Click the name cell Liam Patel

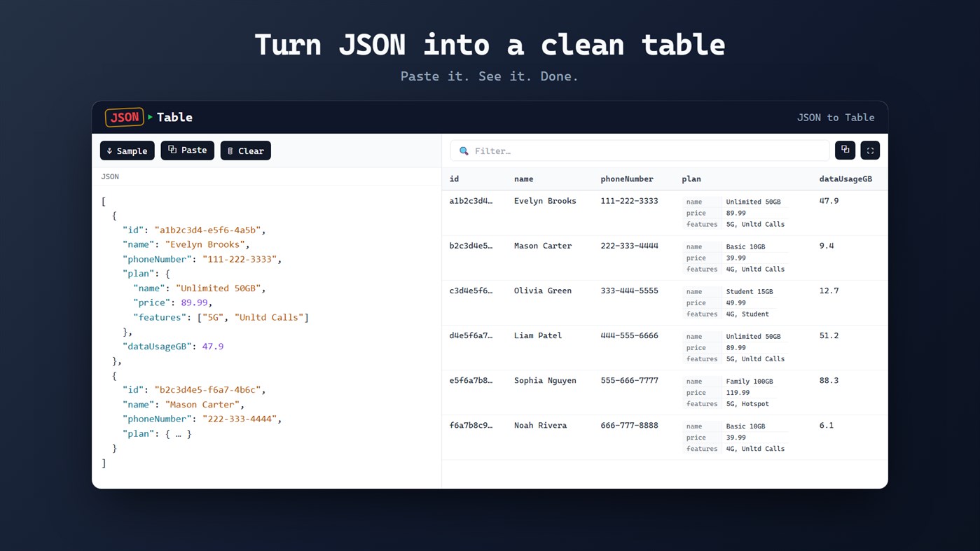[x=538, y=335]
